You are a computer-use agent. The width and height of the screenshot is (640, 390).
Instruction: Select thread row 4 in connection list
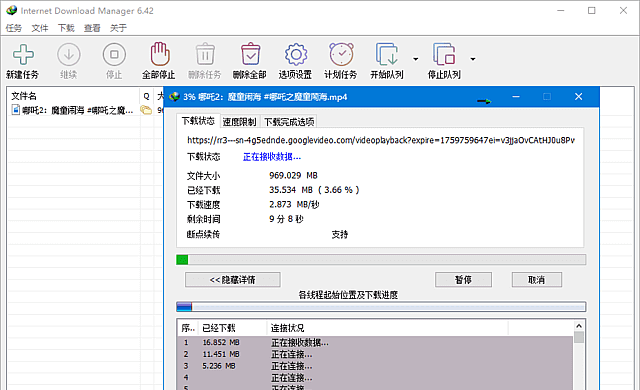[376, 378]
